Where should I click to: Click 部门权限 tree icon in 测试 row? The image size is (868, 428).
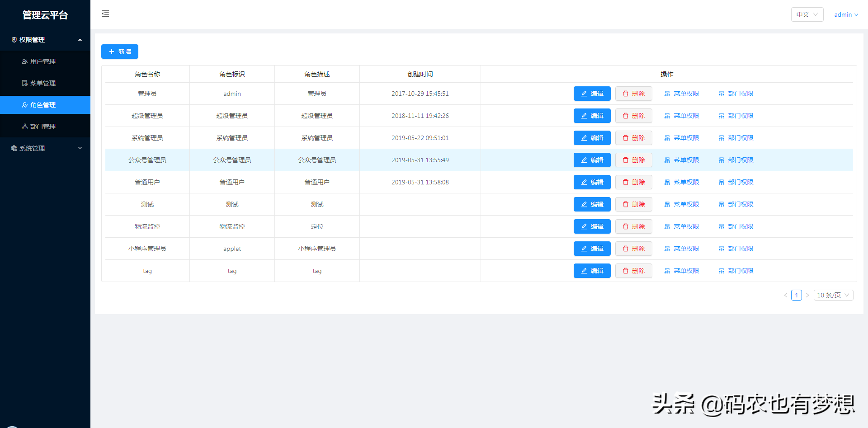722,204
